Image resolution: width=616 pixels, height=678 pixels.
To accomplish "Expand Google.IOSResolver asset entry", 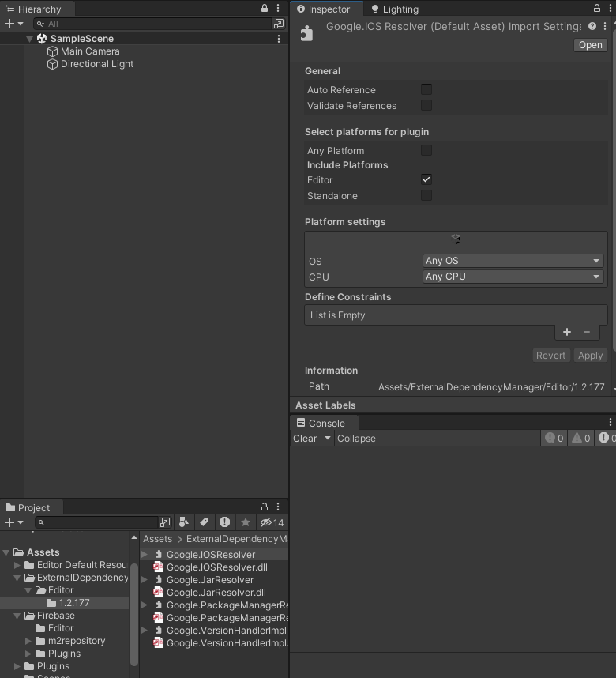I will (x=145, y=555).
